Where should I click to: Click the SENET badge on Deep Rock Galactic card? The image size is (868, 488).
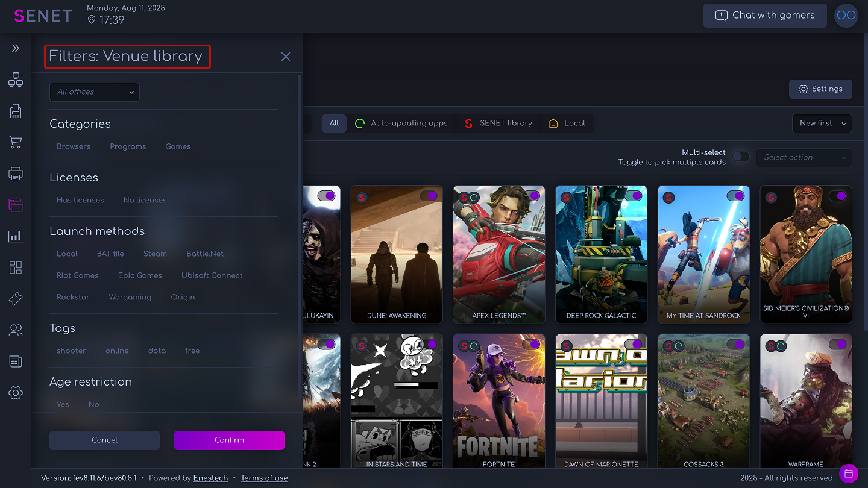pos(567,197)
